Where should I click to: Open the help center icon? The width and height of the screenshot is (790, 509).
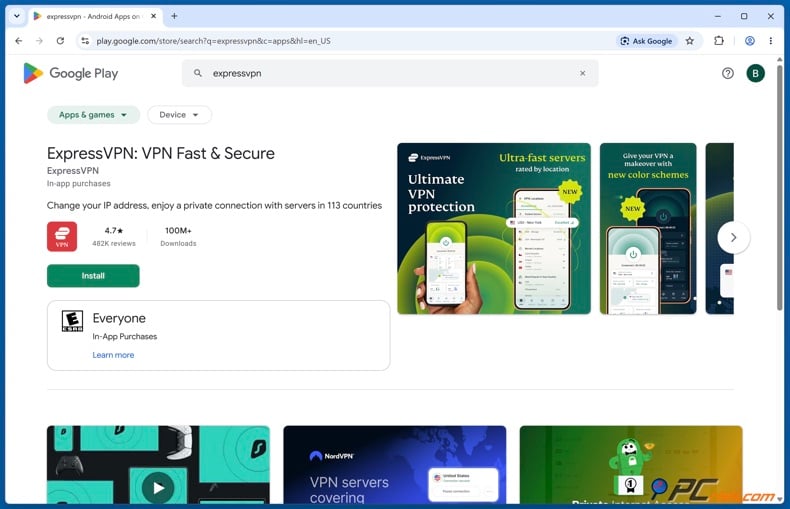[x=728, y=74]
